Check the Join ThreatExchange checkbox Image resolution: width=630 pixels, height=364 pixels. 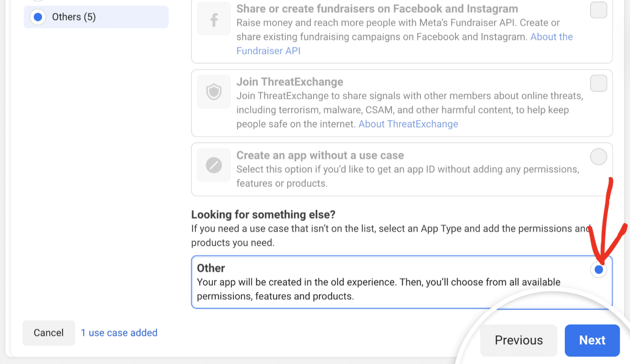[x=598, y=83]
